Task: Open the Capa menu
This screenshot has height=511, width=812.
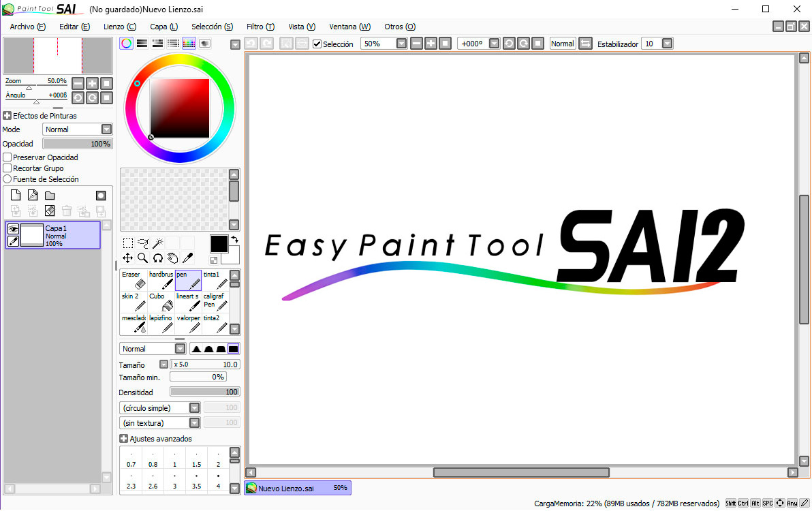Action: pos(163,27)
